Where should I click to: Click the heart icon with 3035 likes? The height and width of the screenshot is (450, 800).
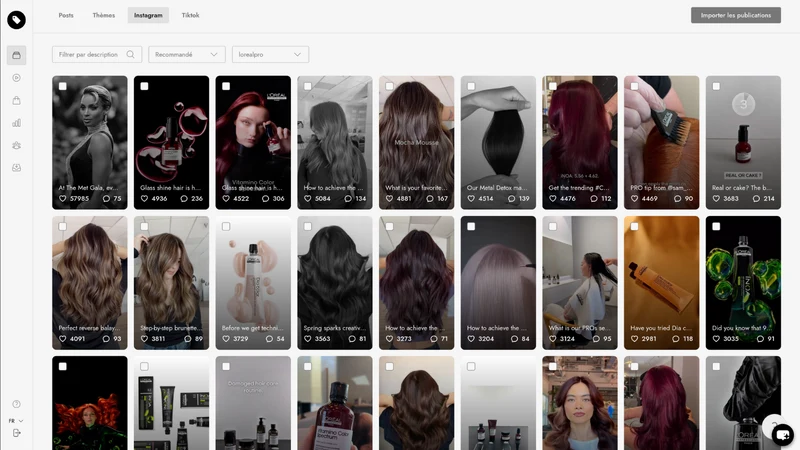[x=716, y=339]
